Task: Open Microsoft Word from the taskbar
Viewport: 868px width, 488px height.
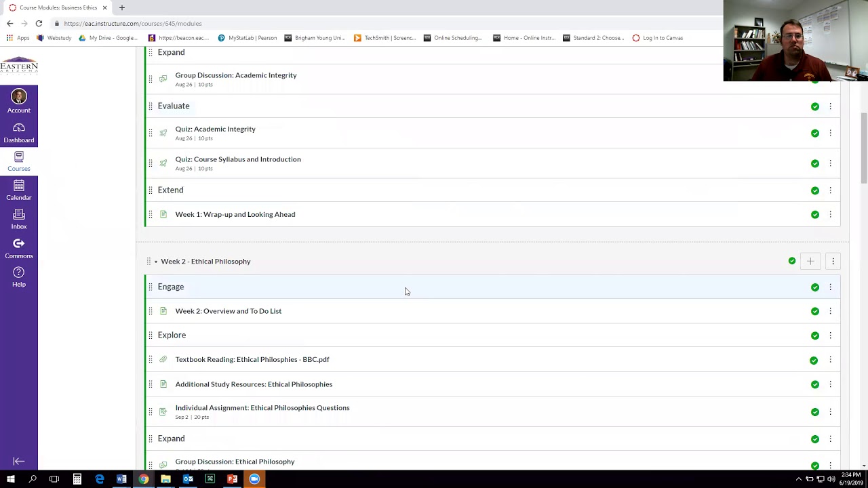Action: pos(121,479)
